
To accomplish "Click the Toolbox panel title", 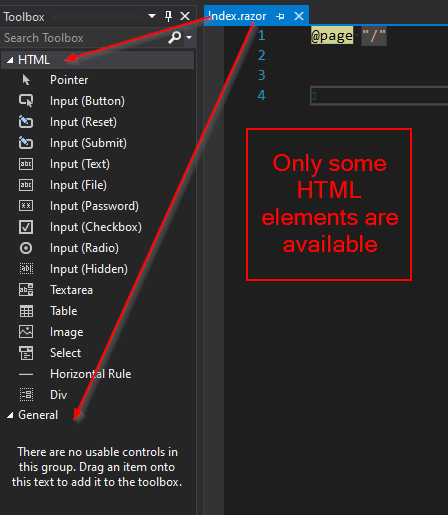I will click(x=24, y=17).
